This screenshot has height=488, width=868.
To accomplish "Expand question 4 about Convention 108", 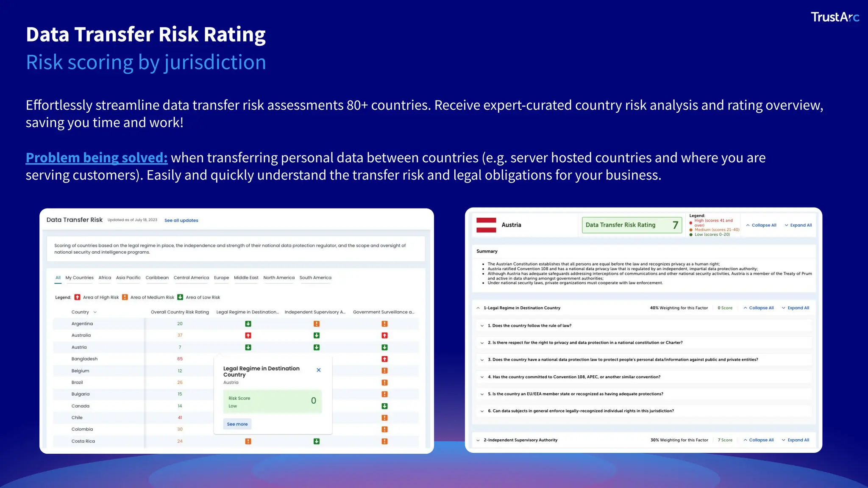I will point(482,377).
